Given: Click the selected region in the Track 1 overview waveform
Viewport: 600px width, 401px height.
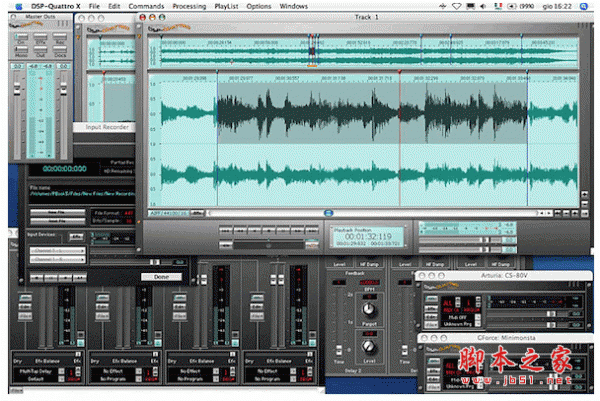Looking at the screenshot, I should (x=312, y=52).
